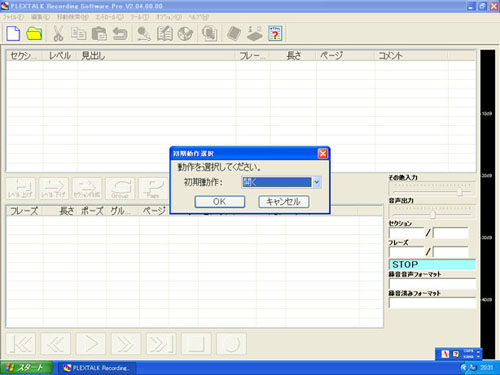This screenshot has width=500, height=375.
Task: Click the 見出し column header
Action: coord(157,56)
